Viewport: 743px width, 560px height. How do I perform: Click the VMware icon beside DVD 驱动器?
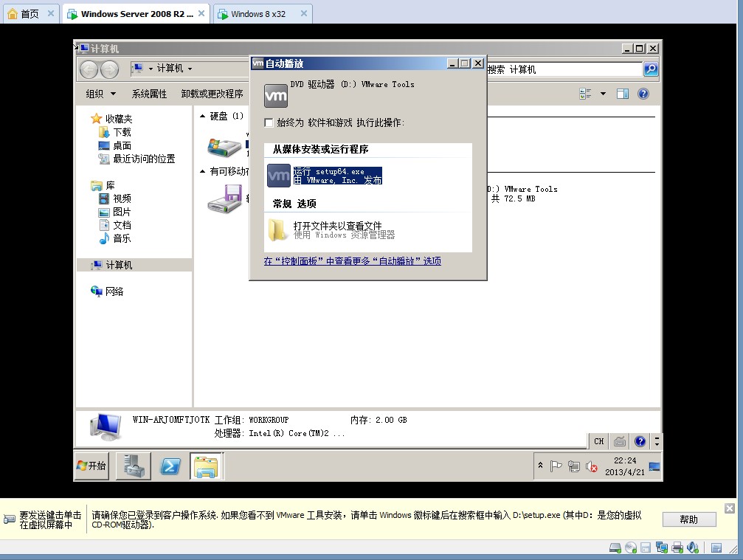click(x=276, y=96)
